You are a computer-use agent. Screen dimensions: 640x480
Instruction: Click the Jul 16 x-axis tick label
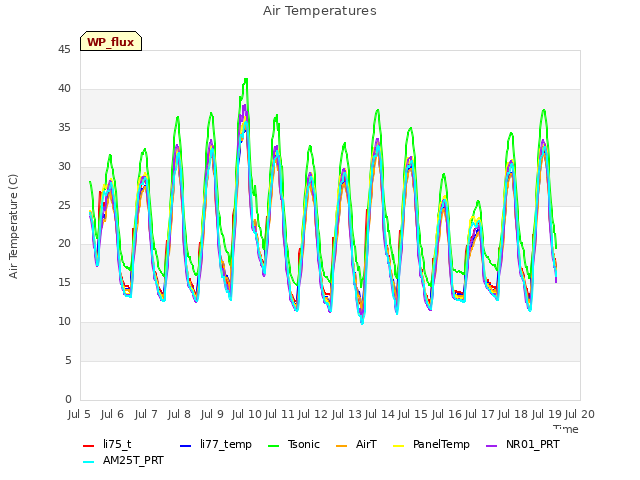pyautogui.click(x=447, y=414)
